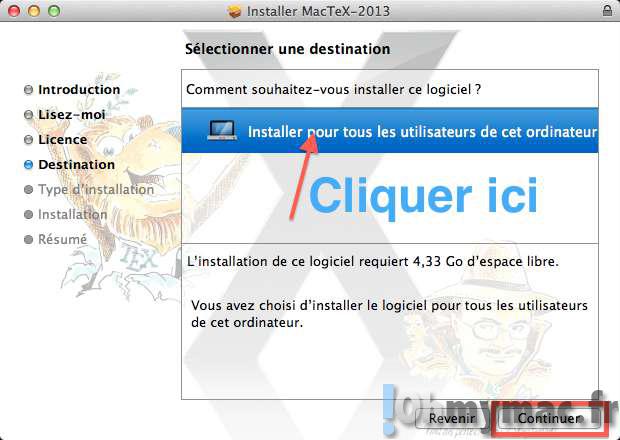
Task: Click the lock icon in title bar
Action: (607, 11)
